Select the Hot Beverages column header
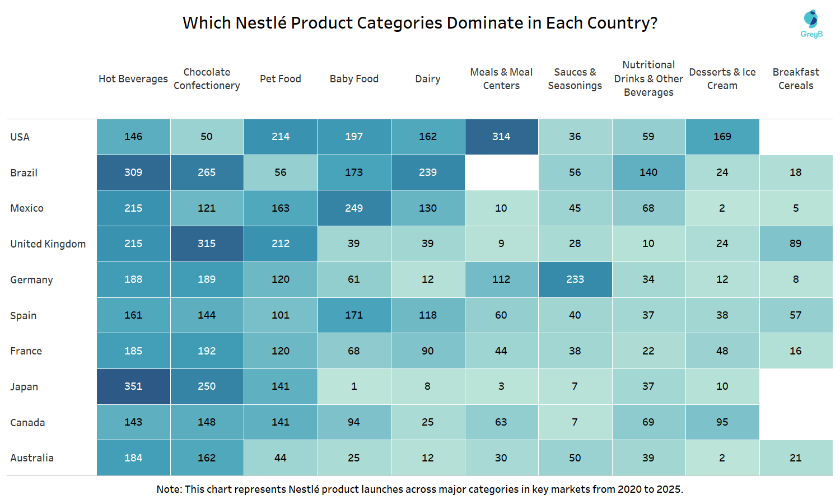The height and width of the screenshot is (504, 840). pyautogui.click(x=133, y=79)
